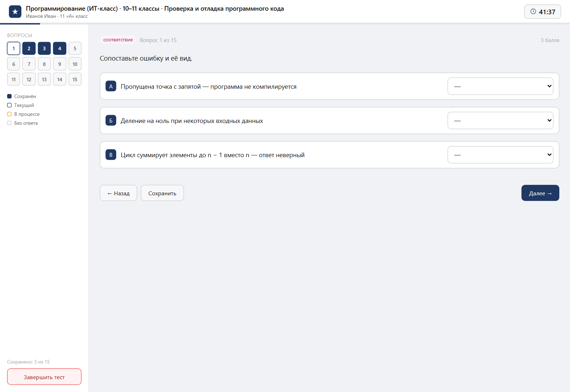570x392 pixels.
Task: Click the Назад button
Action: (x=118, y=193)
